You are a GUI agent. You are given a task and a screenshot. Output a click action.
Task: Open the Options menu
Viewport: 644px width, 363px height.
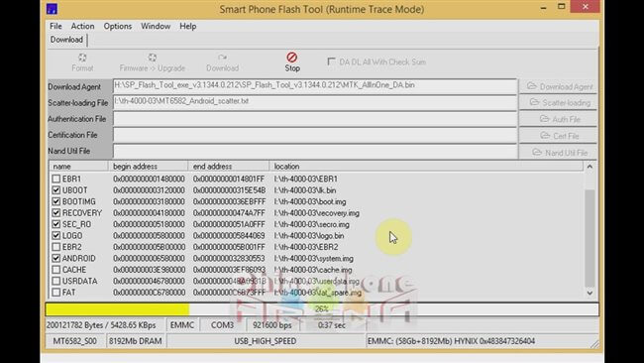118,26
